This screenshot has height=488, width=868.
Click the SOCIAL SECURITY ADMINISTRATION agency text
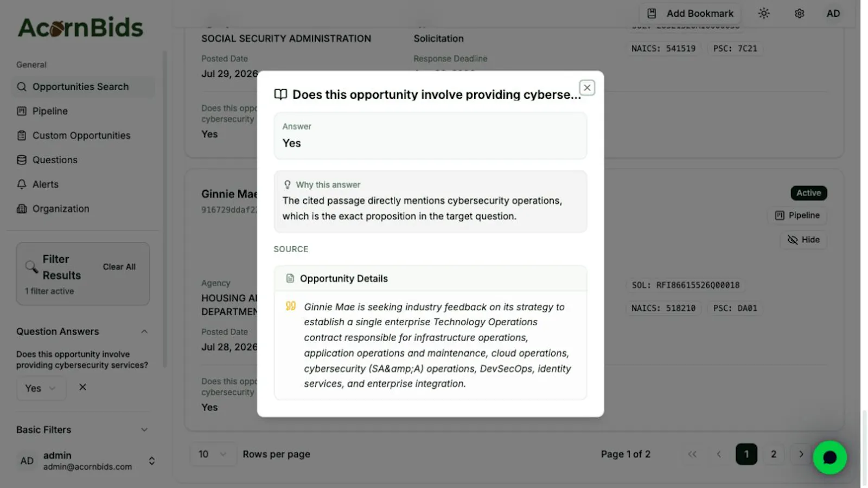[286, 38]
